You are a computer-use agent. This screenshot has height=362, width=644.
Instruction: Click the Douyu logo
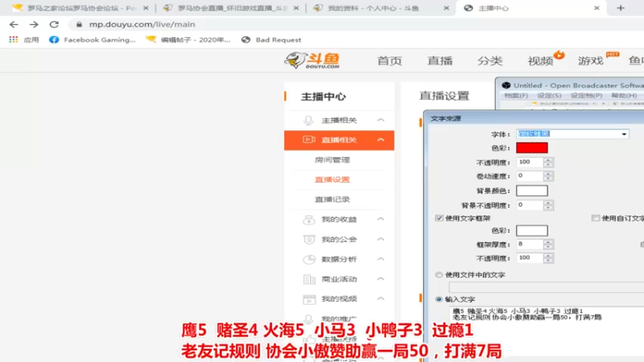pos(312,60)
